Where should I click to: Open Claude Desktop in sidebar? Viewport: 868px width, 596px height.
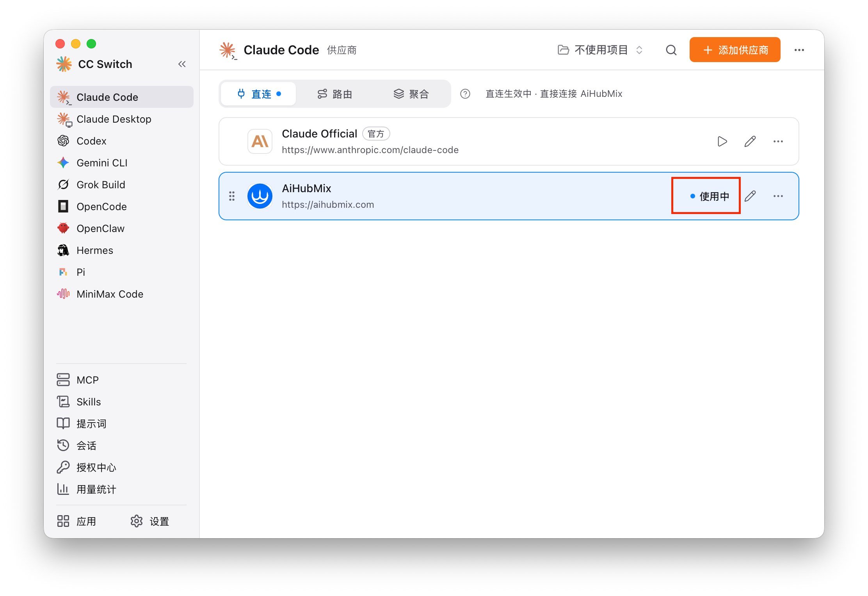[122, 119]
